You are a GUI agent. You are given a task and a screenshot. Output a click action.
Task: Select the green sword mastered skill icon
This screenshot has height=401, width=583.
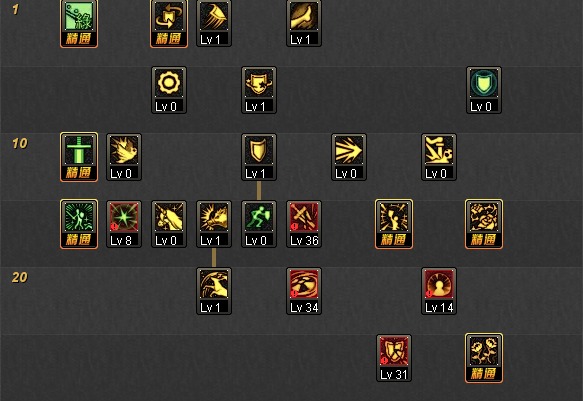point(79,157)
